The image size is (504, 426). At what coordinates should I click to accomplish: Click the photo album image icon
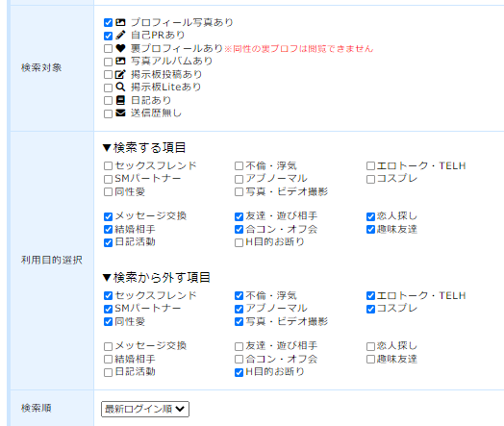click(120, 61)
